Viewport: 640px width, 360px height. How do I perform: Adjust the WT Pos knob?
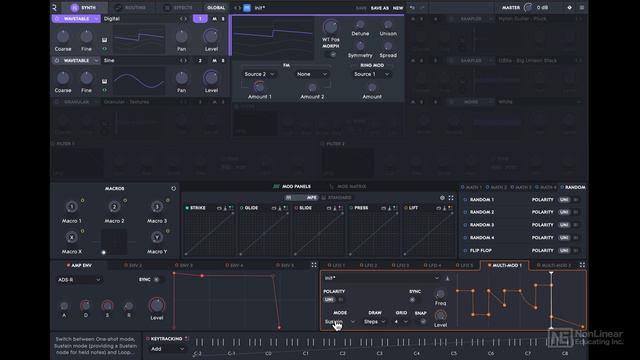[330, 27]
